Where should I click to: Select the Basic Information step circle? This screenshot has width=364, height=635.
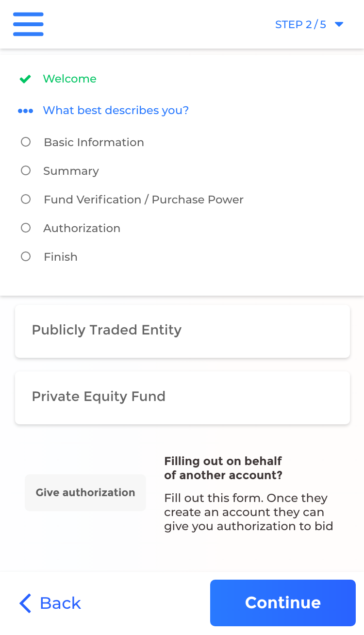26,142
